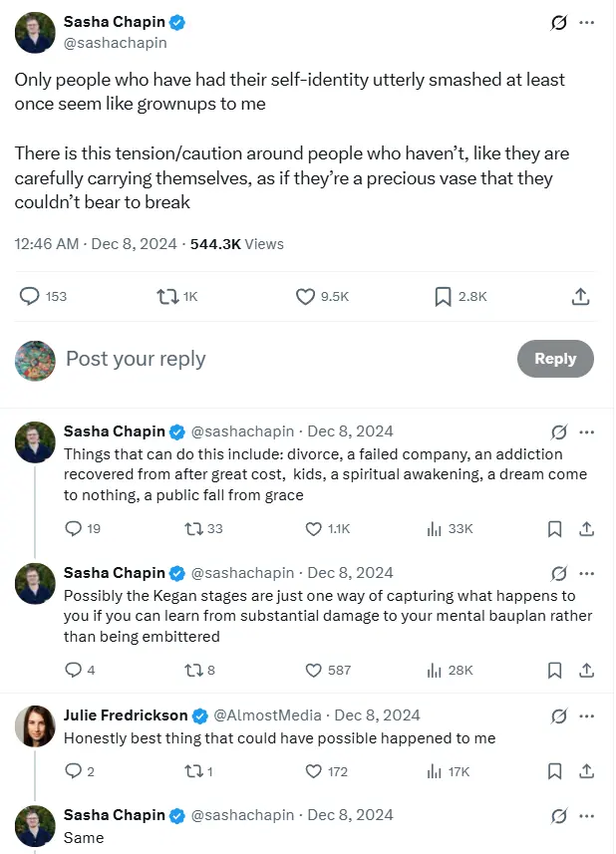Open Julie Fredrickson's avatar photo
Viewport: 616px width, 854px height.
[x=35, y=726]
